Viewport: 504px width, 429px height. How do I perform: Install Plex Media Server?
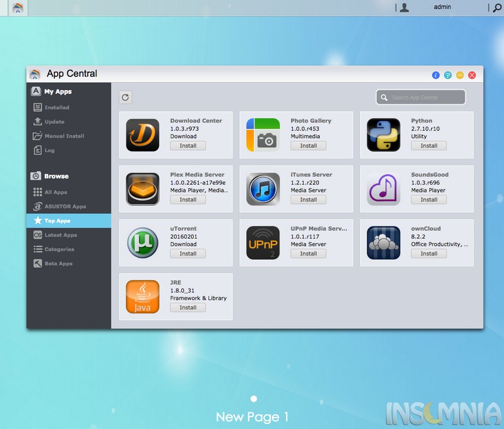click(x=188, y=200)
